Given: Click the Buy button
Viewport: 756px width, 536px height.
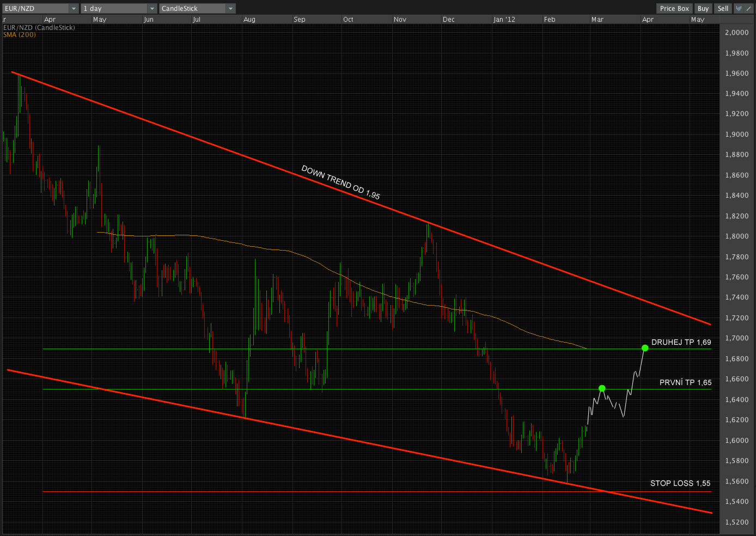Looking at the screenshot, I should point(703,8).
